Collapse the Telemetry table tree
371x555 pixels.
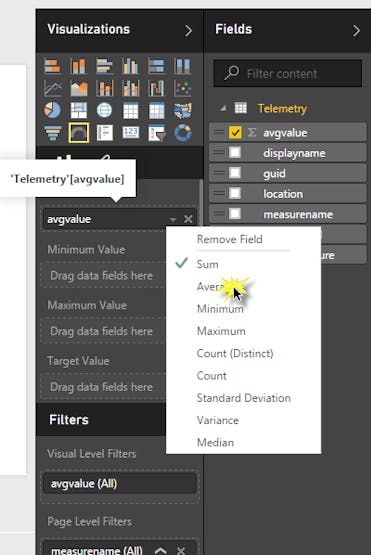222,108
